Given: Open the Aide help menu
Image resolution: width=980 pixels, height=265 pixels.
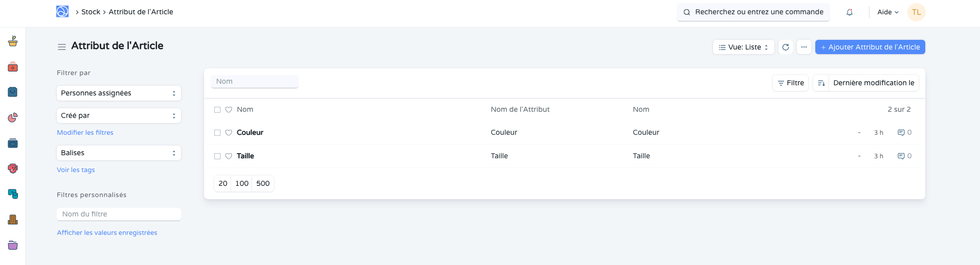Looking at the screenshot, I should tap(888, 12).
